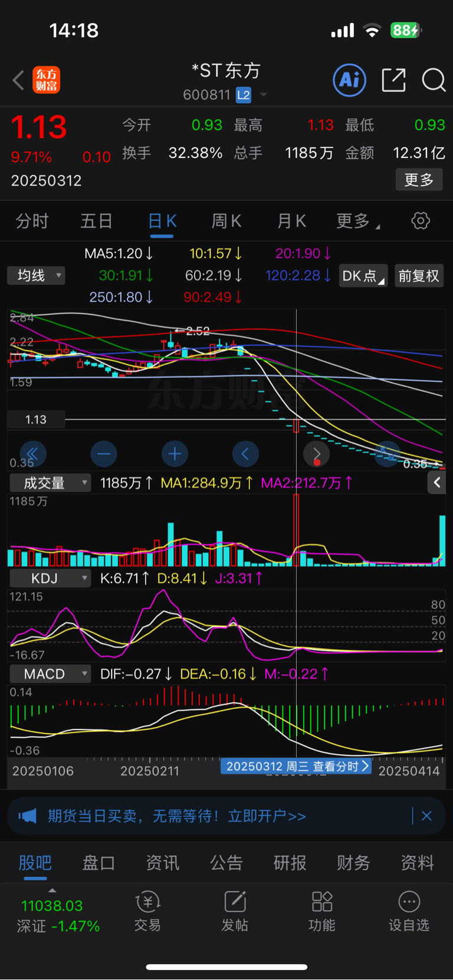Tap the megaphone advertisement icon
This screenshot has width=453, height=980.
coord(27,816)
